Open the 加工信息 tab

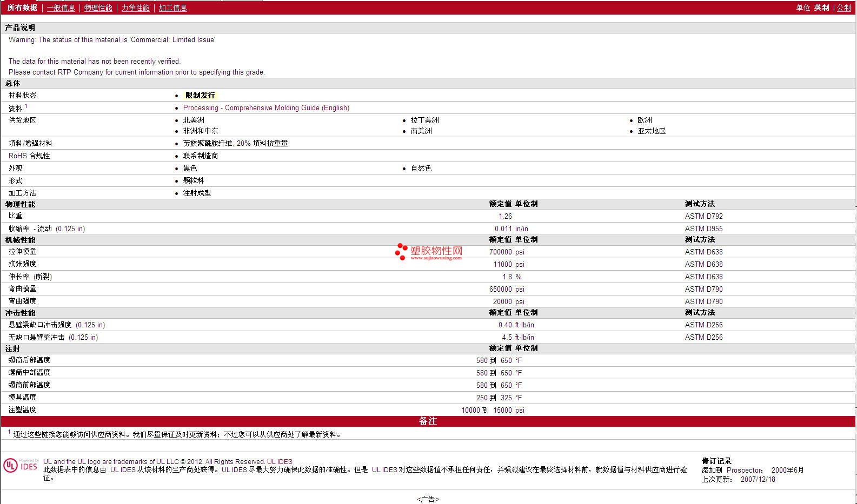tap(172, 8)
